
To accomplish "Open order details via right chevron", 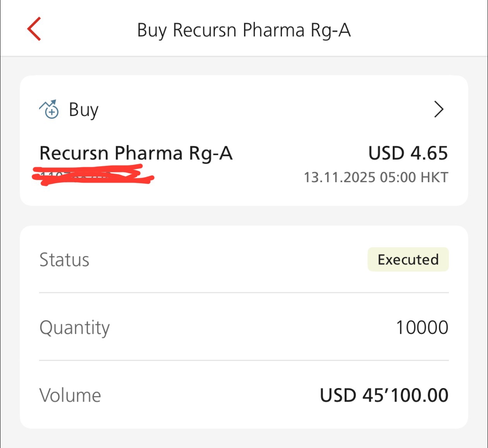I will tap(438, 109).
